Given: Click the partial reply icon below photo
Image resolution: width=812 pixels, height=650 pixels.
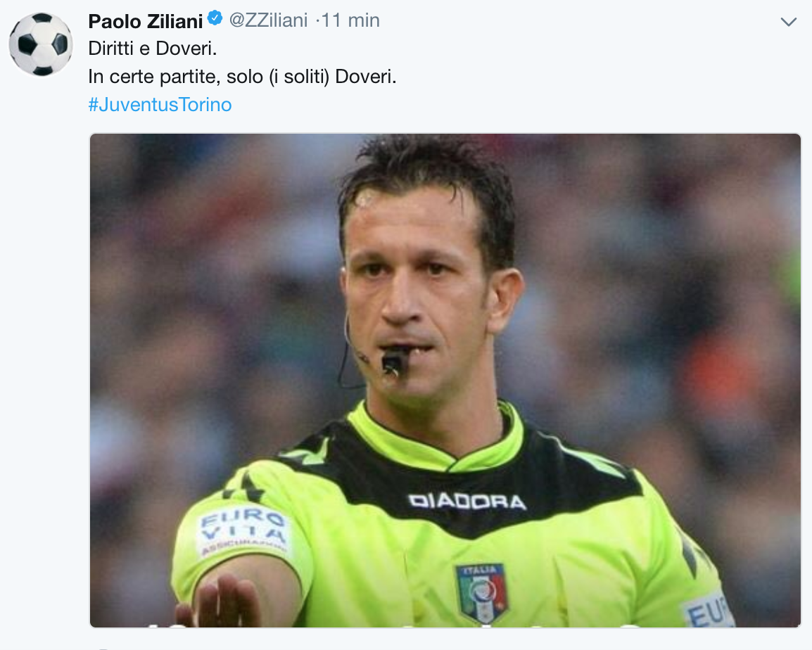Looking at the screenshot, I should (103, 649).
